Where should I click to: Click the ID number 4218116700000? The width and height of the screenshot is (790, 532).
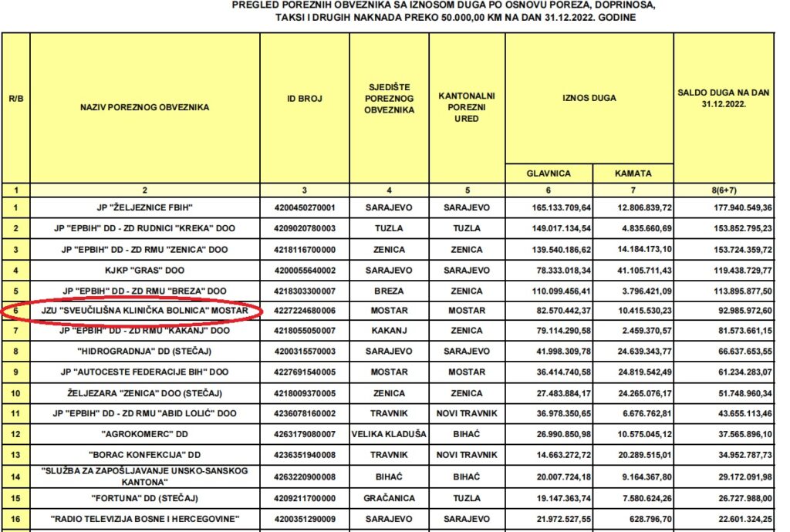tap(304, 249)
